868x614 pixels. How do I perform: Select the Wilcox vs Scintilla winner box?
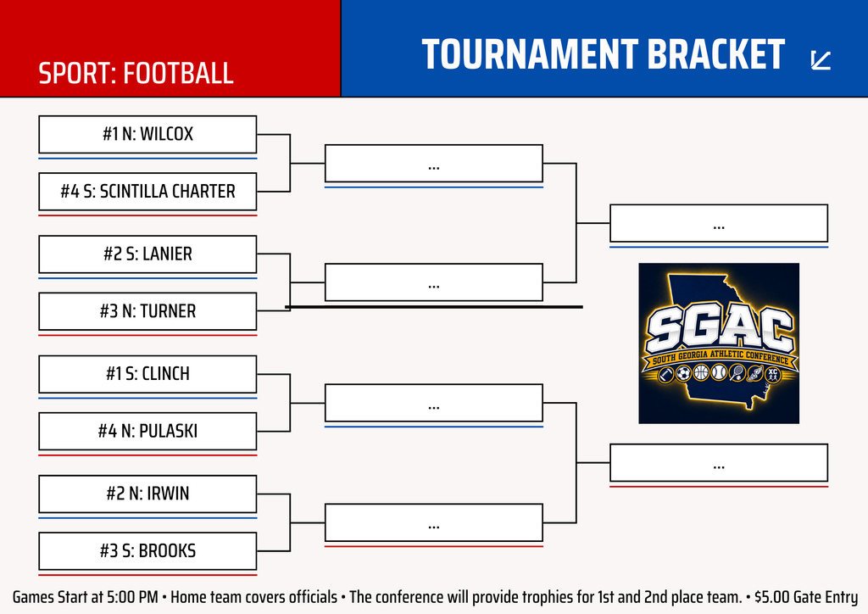[x=434, y=164]
